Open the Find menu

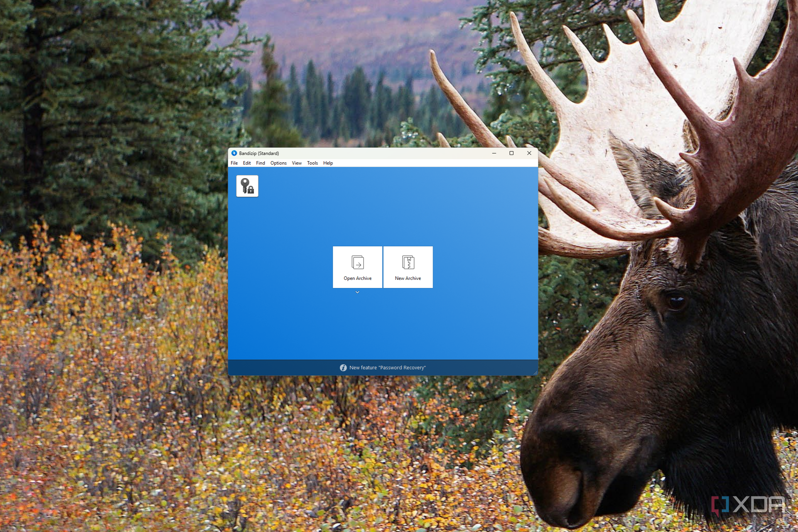261,163
